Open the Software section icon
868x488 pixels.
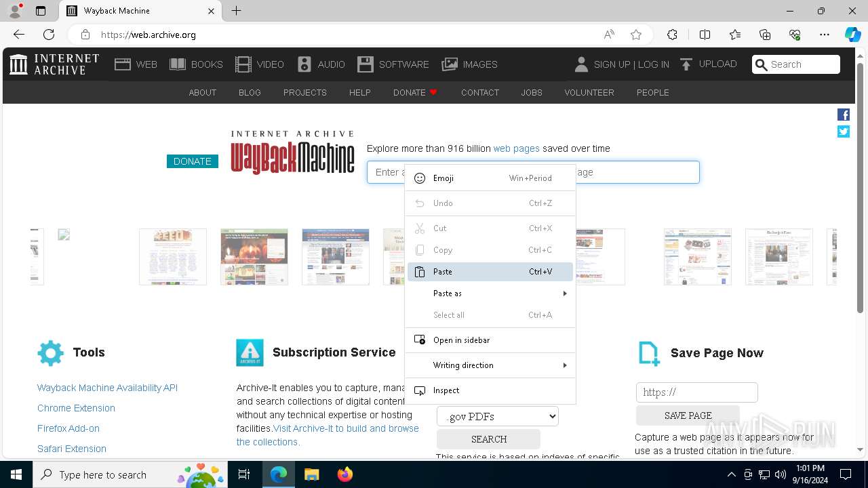pos(366,64)
